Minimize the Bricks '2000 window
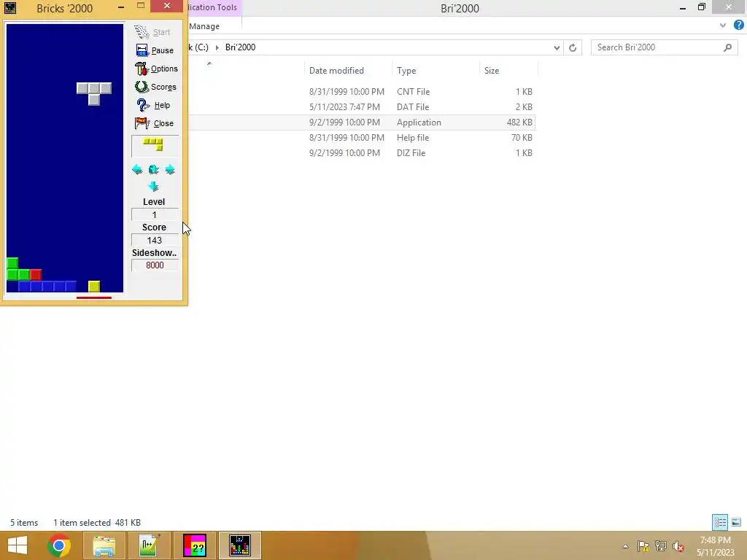 pyautogui.click(x=121, y=7)
